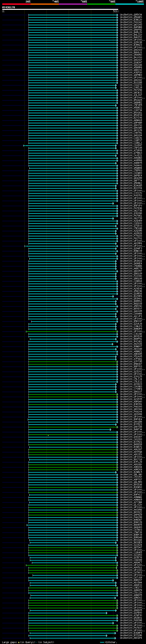The height and width of the screenshot is (644, 146).
Task: Select UniRef100_Q4GXU3 label
Action: pyautogui.click(x=131, y=50)
